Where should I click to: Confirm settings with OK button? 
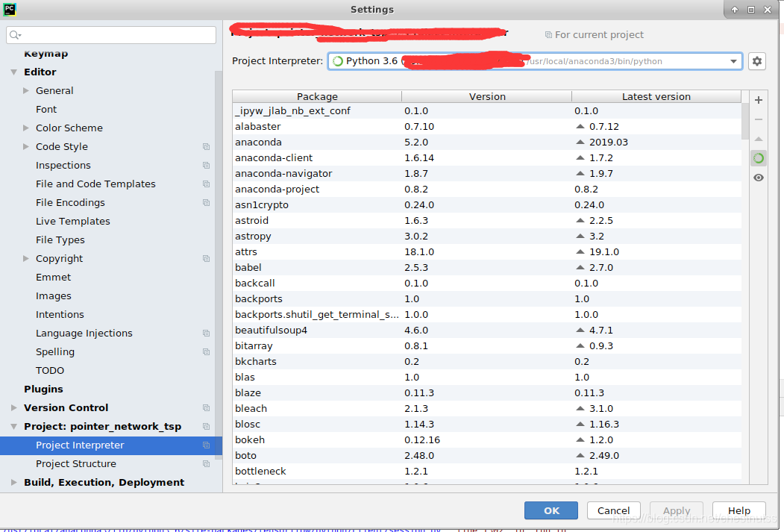(551, 510)
